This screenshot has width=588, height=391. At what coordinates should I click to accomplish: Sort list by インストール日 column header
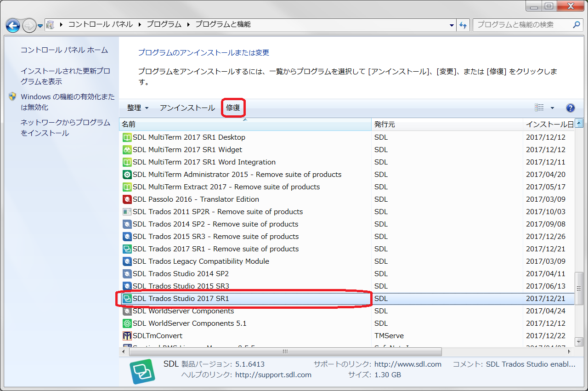(x=549, y=125)
